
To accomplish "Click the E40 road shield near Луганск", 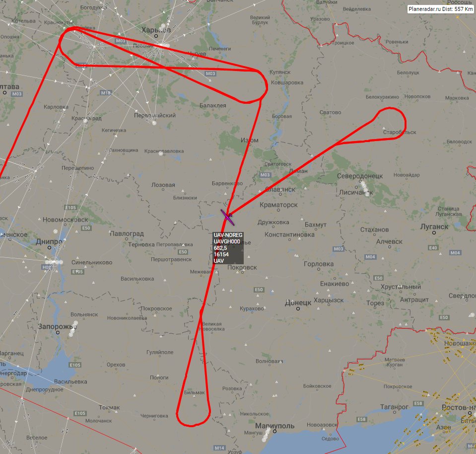I will (433, 248).
